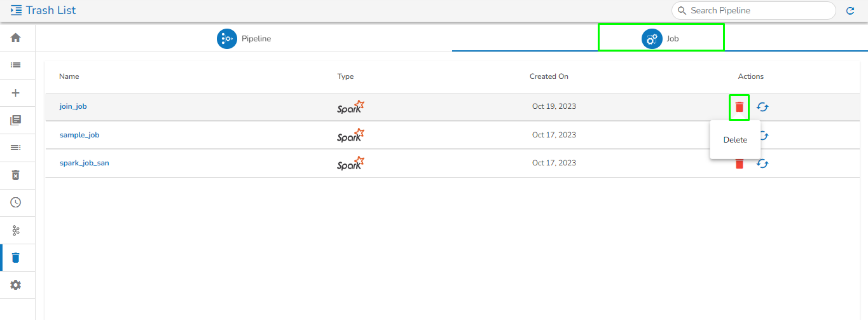868x320 pixels.
Task: Toggle sidebar using the Trash List menu icon
Action: pyautogui.click(x=17, y=10)
